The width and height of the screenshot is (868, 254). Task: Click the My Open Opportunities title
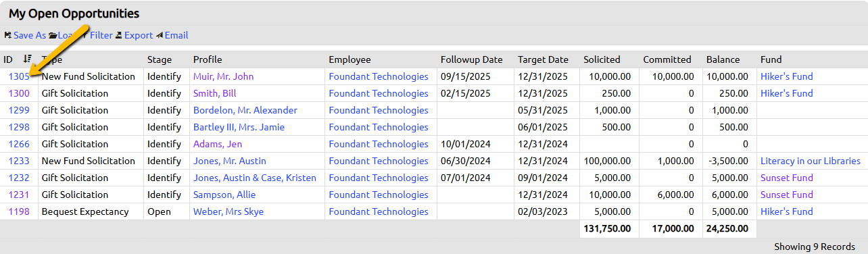point(74,14)
